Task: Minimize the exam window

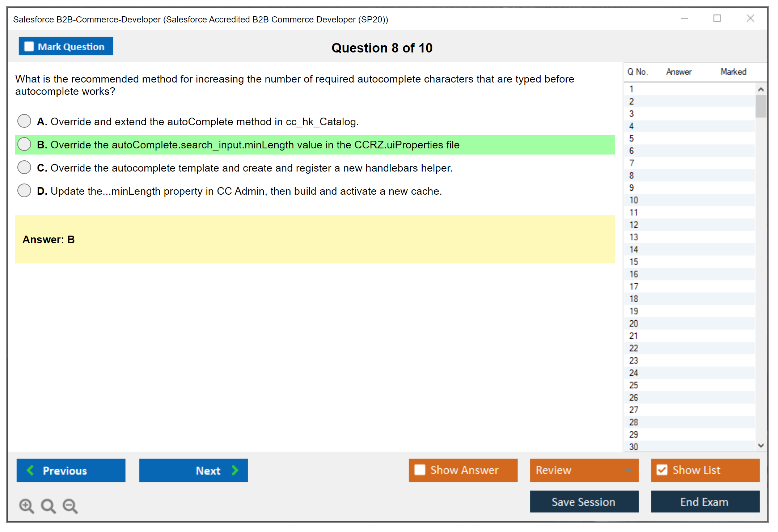Action: coord(684,18)
